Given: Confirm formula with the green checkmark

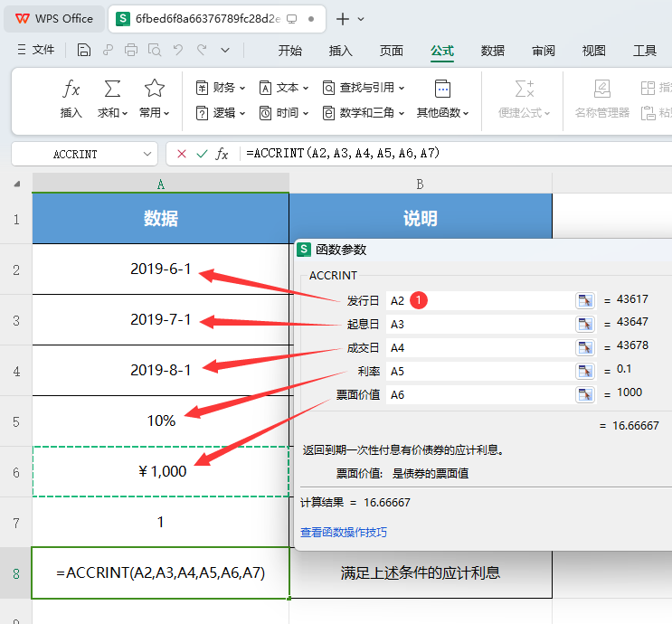Looking at the screenshot, I should (202, 154).
